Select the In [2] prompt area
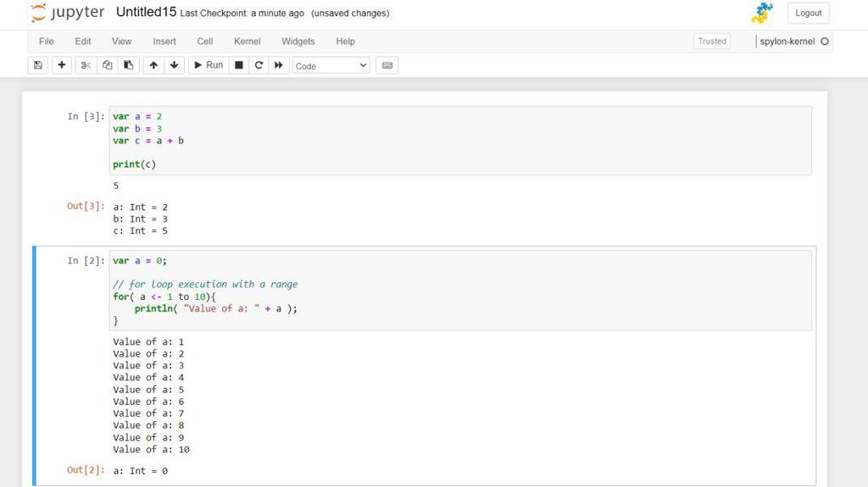The width and height of the screenshot is (868, 487). tap(86, 261)
